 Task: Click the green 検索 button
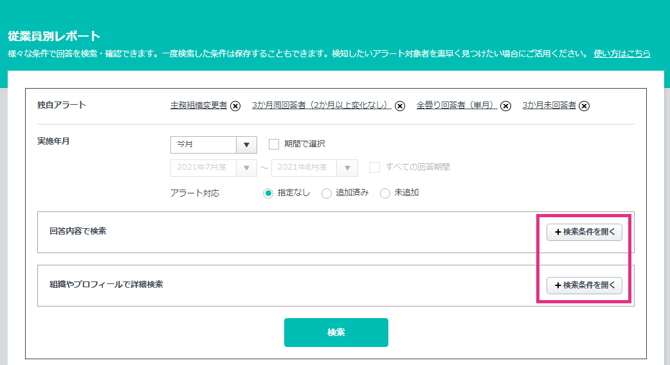336,332
